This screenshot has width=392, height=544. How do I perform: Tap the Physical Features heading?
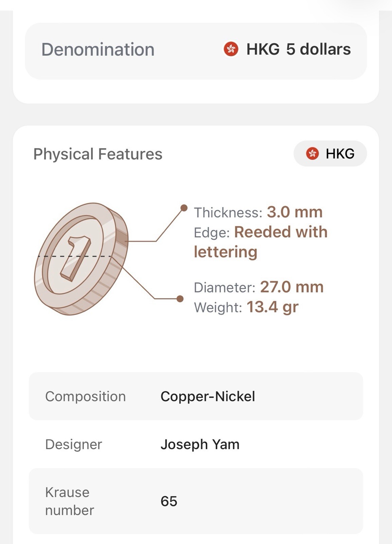click(98, 154)
